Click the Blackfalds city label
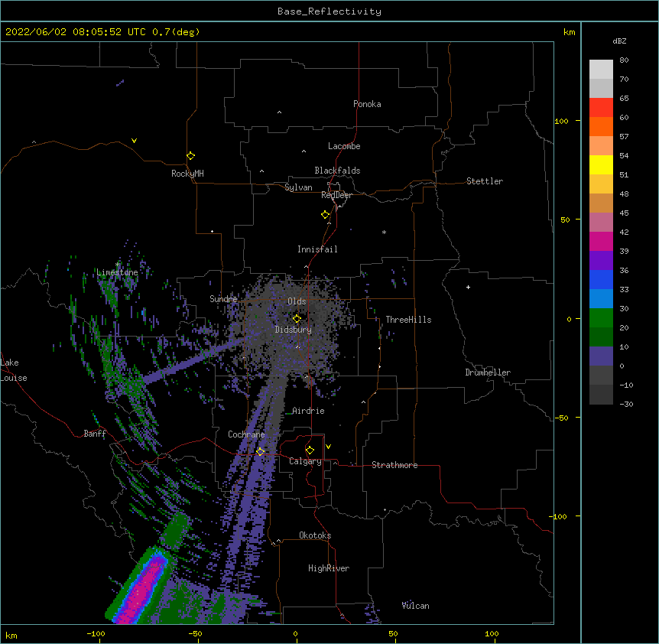659x644 pixels. (x=337, y=171)
